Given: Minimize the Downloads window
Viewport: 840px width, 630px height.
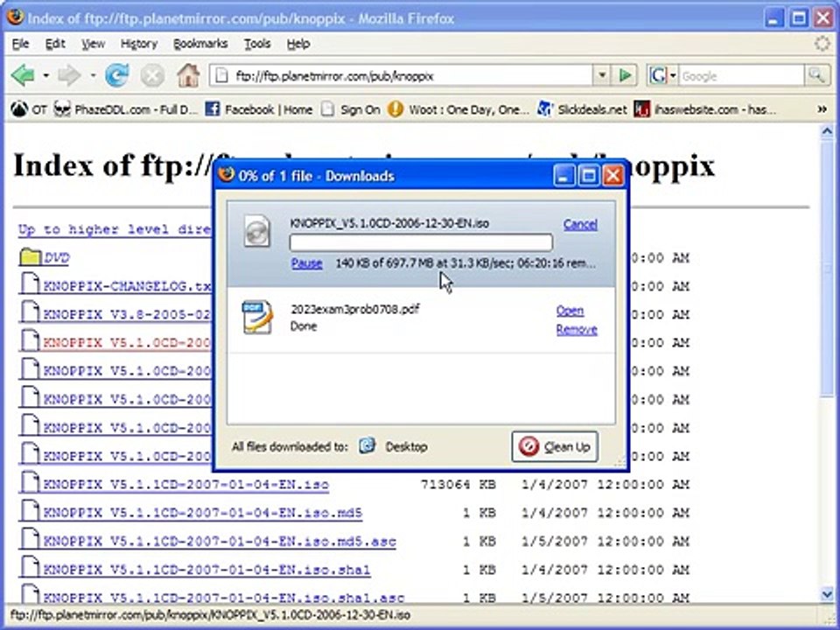Looking at the screenshot, I should (x=563, y=176).
